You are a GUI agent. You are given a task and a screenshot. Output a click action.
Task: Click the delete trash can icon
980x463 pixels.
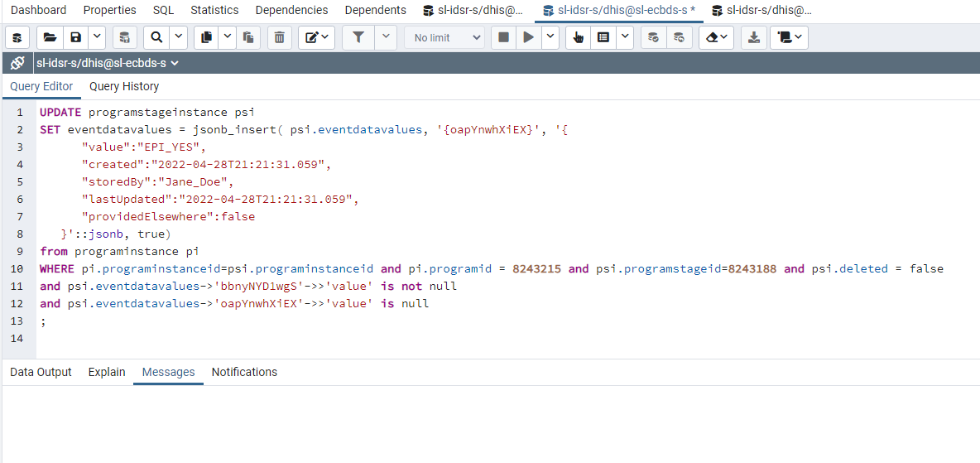pos(280,37)
